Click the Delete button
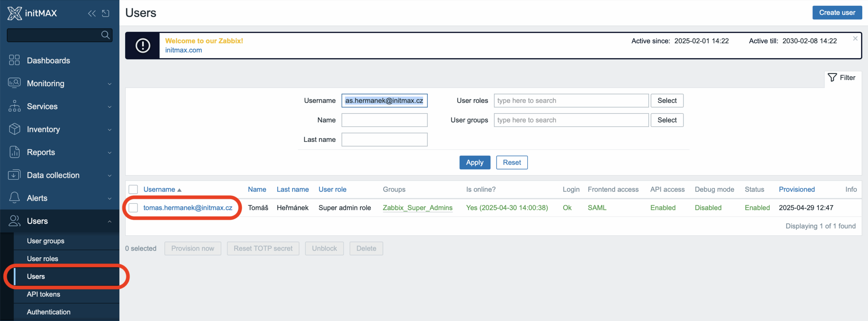This screenshot has height=321, width=868. click(366, 248)
